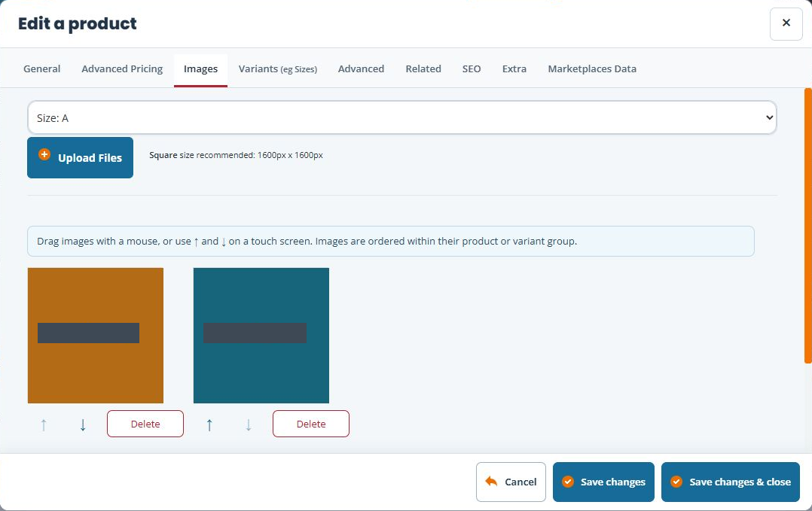Go to Variants (eg Sizes) tab
Screen dimensions: 812x511
click(x=278, y=68)
